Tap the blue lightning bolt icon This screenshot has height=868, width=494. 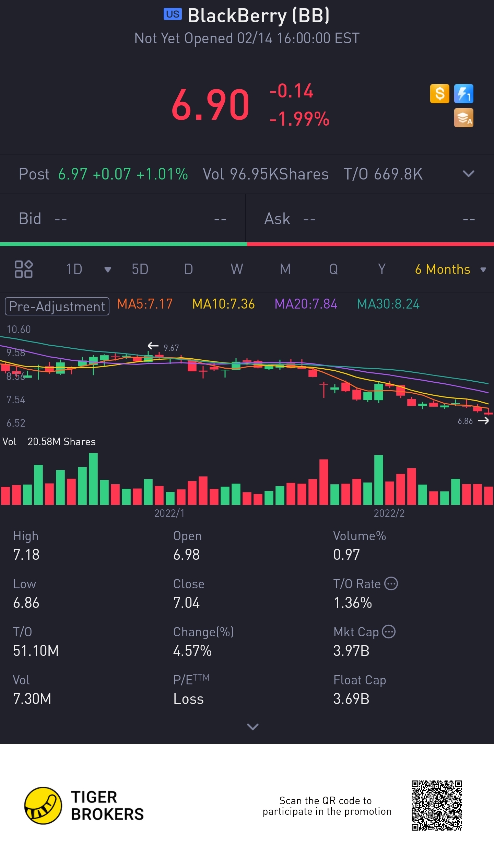click(x=463, y=94)
